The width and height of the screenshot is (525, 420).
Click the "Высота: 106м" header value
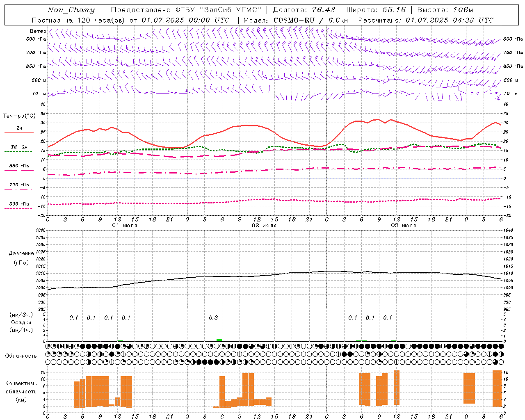point(445,10)
